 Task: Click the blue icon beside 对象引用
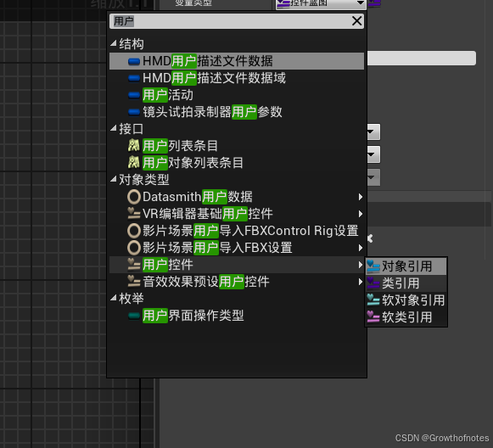pos(373,266)
